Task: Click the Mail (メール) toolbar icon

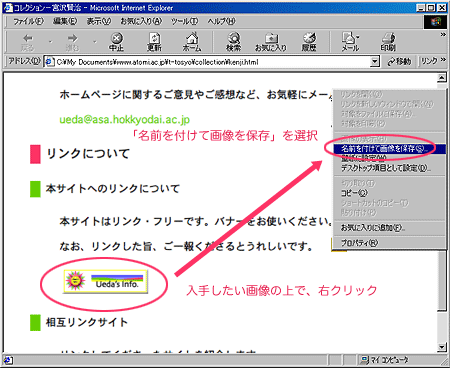Action: coord(350,42)
